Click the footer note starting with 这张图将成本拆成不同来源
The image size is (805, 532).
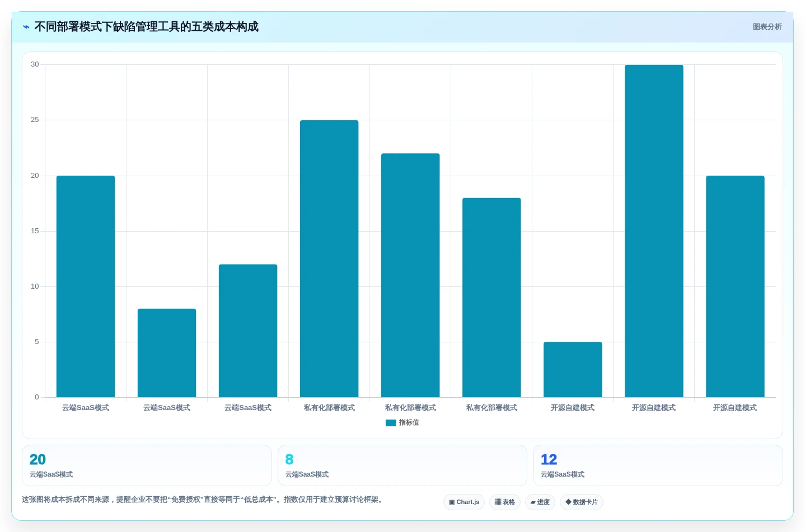point(204,500)
